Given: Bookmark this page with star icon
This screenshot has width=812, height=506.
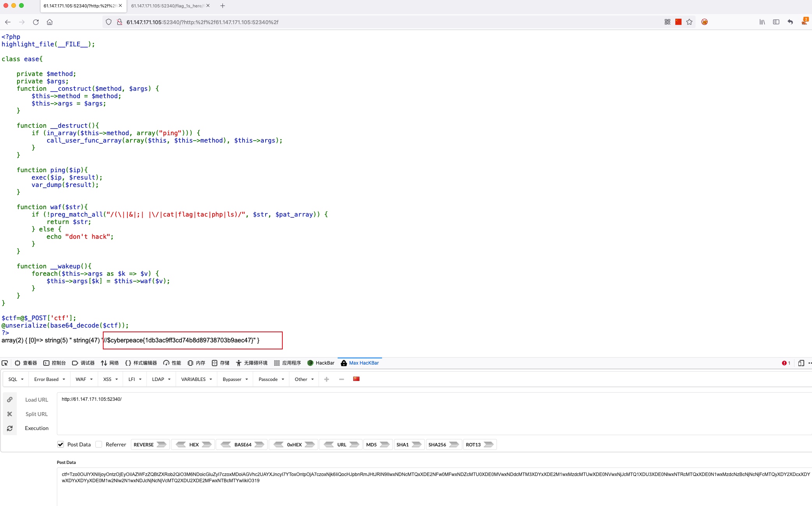Looking at the screenshot, I should coord(689,22).
